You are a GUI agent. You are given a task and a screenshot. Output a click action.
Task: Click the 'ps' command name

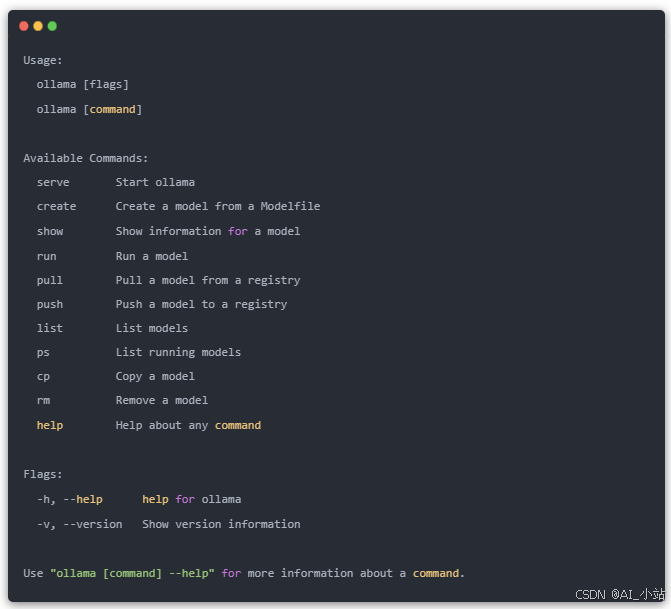coord(43,353)
